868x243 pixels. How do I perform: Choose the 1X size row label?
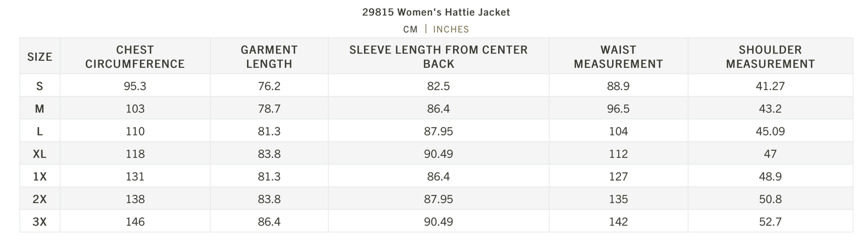[x=40, y=176]
